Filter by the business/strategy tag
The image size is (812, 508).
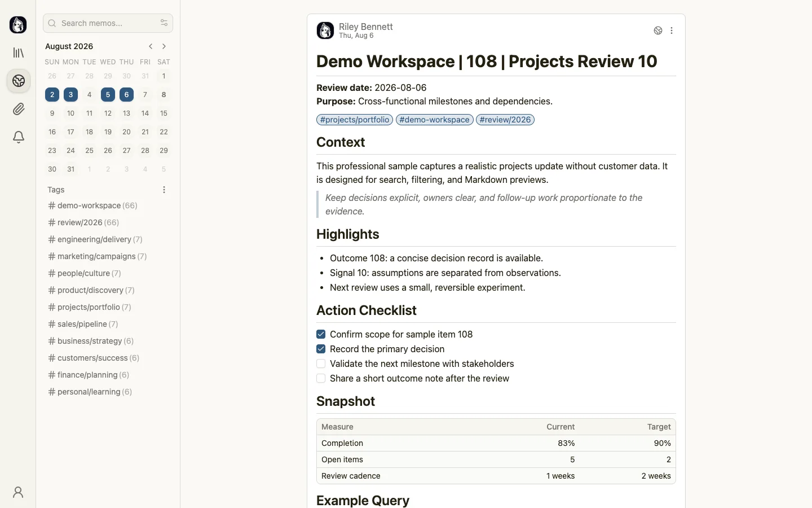click(91, 341)
